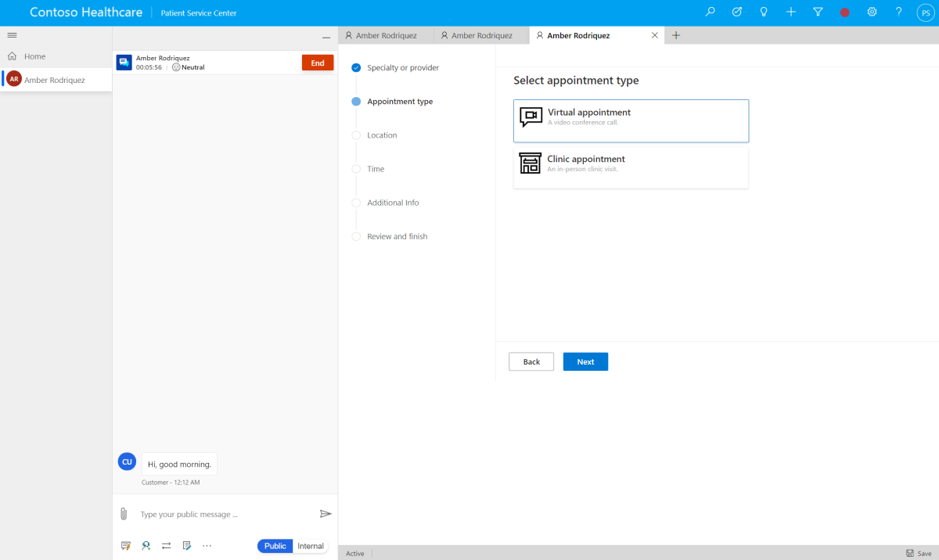Open the search icon in top bar
939x560 pixels.
coord(710,13)
